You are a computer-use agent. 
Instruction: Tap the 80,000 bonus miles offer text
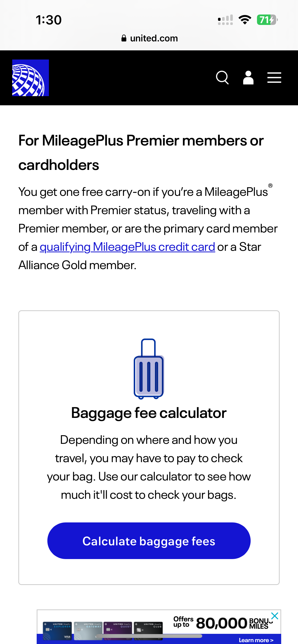pos(222,623)
